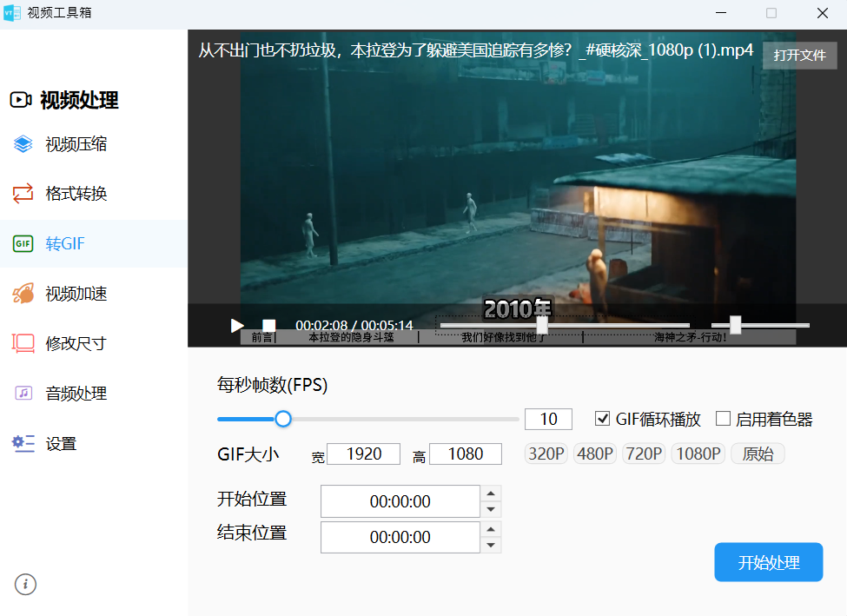Click the 视频压缩 layers icon
This screenshot has width=847, height=616.
[23, 143]
